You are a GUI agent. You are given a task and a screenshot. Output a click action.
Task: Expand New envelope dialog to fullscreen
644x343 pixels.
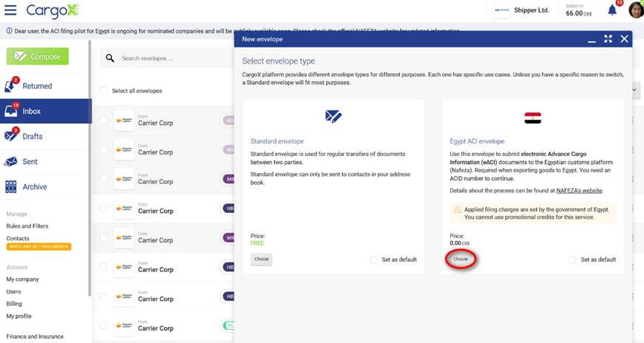(x=609, y=38)
